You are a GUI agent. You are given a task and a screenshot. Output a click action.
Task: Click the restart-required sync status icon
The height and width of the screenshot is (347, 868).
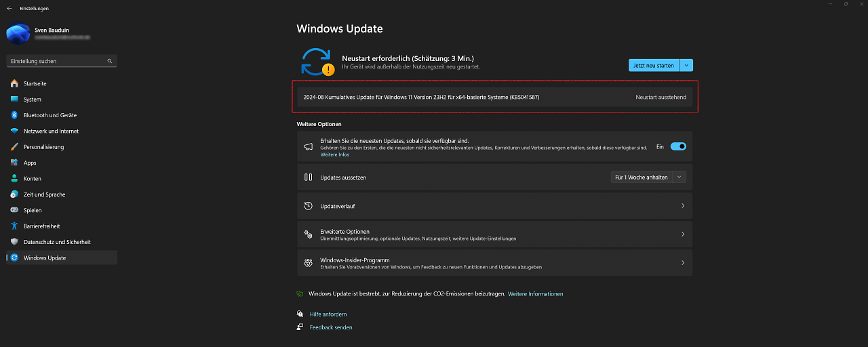(317, 61)
